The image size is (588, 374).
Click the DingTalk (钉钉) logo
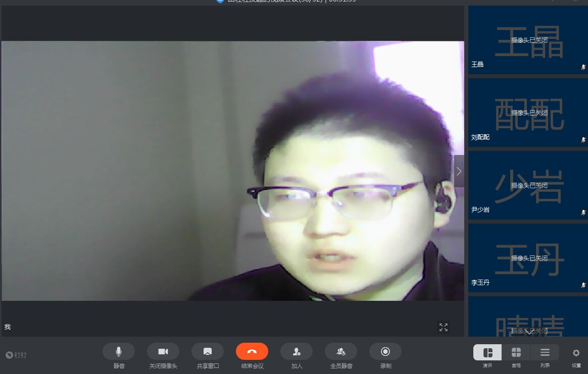tap(16, 355)
